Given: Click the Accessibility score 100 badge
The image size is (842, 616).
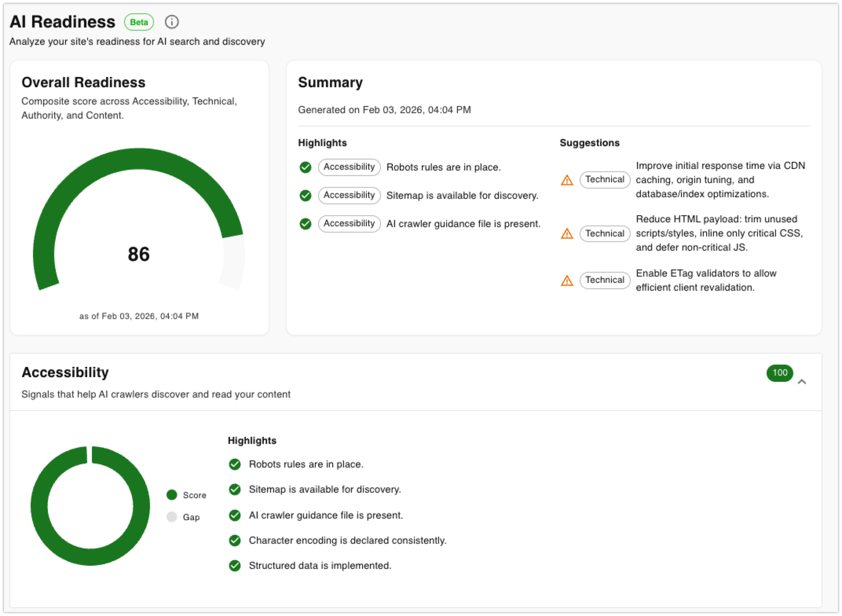Looking at the screenshot, I should click(780, 373).
